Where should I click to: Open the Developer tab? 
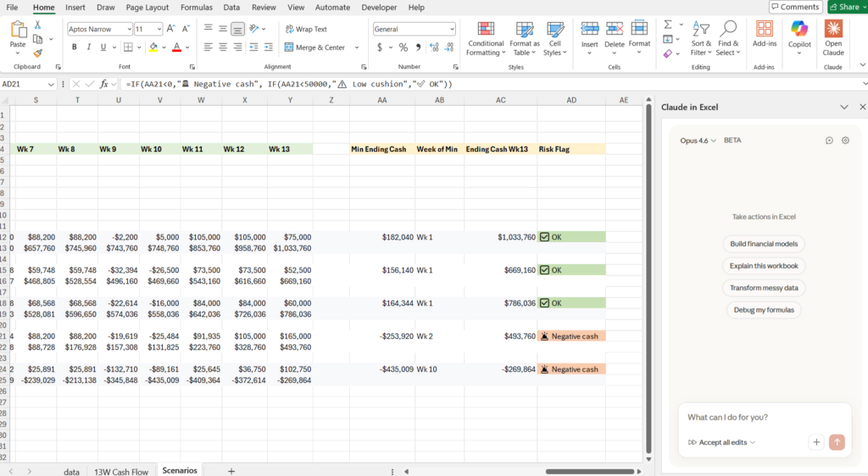(x=379, y=7)
